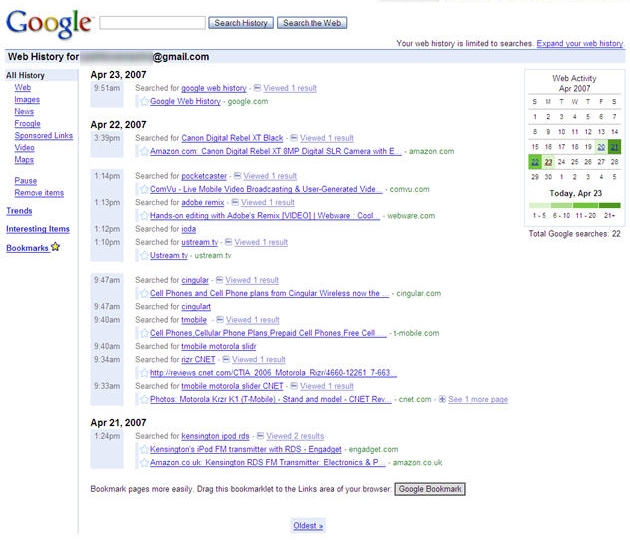Star the ComVu Live Mobile Video result
The image size is (630, 540).
point(144,189)
